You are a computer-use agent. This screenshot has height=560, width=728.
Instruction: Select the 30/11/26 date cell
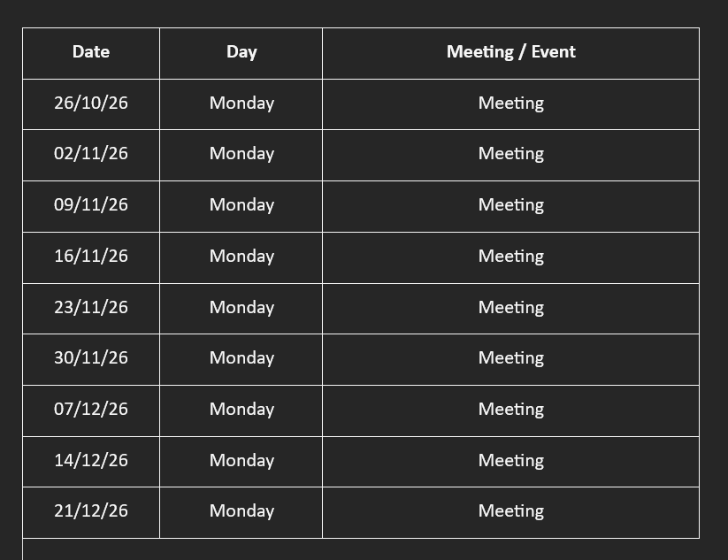click(91, 358)
